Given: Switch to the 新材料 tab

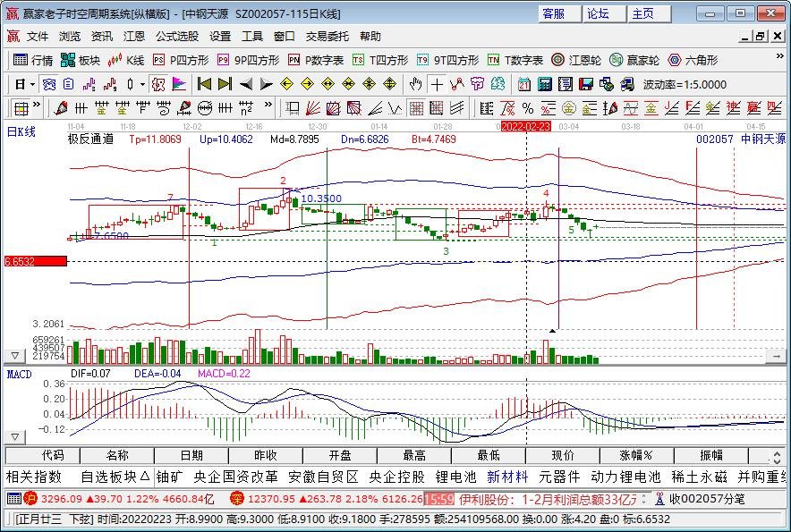Looking at the screenshot, I should (507, 477).
